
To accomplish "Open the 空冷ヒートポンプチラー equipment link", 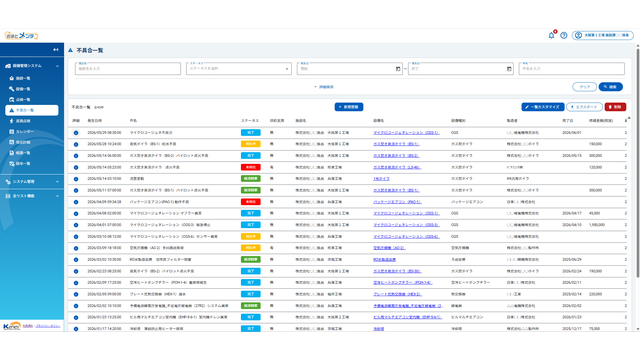I will [402, 282].
